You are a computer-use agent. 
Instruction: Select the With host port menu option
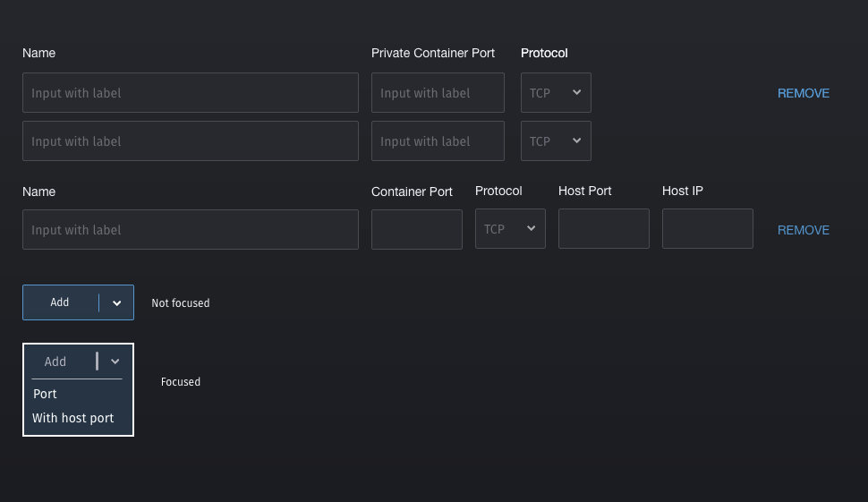coord(73,418)
